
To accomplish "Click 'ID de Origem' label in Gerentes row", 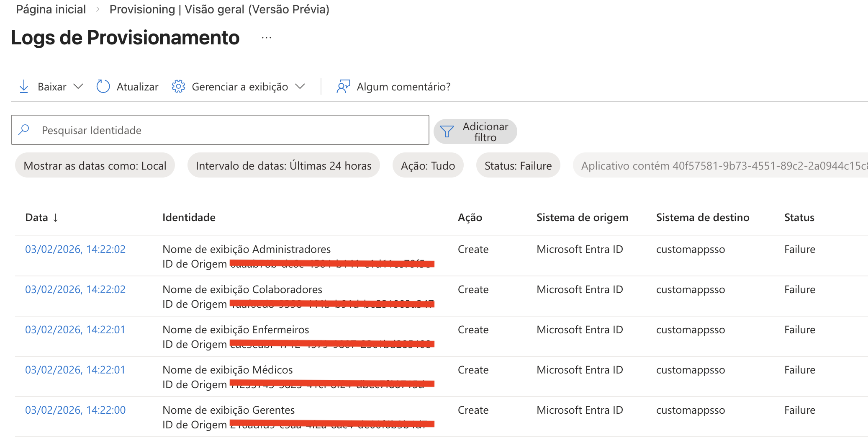I will pyautogui.click(x=195, y=425).
